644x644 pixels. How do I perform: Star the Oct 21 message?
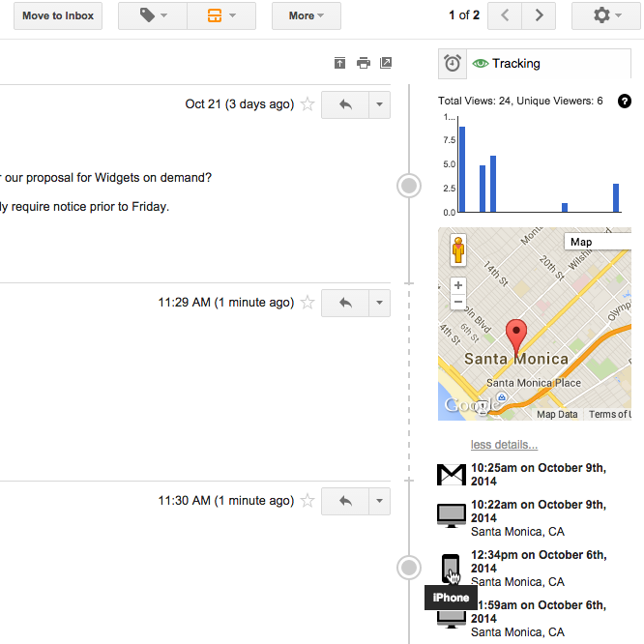tap(307, 104)
